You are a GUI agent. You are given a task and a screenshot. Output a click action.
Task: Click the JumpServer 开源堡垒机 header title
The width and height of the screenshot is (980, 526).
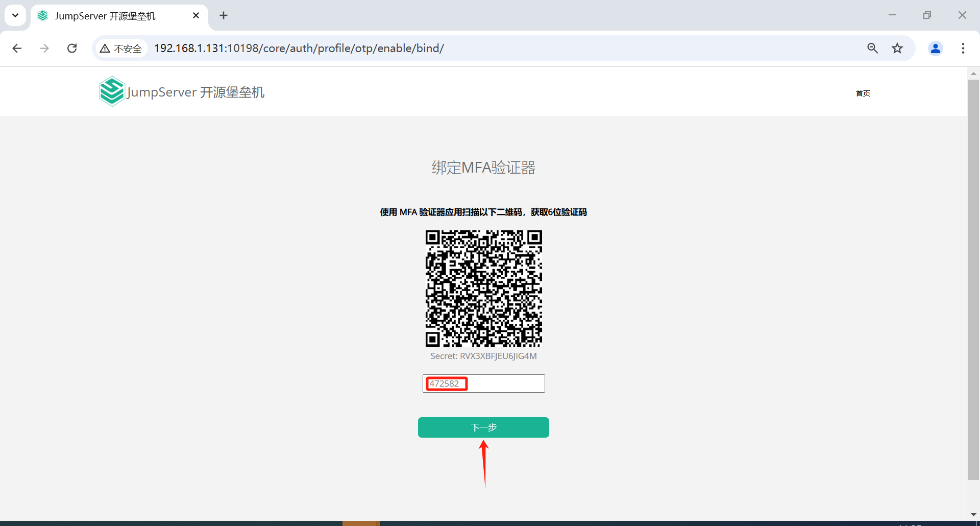coord(195,92)
